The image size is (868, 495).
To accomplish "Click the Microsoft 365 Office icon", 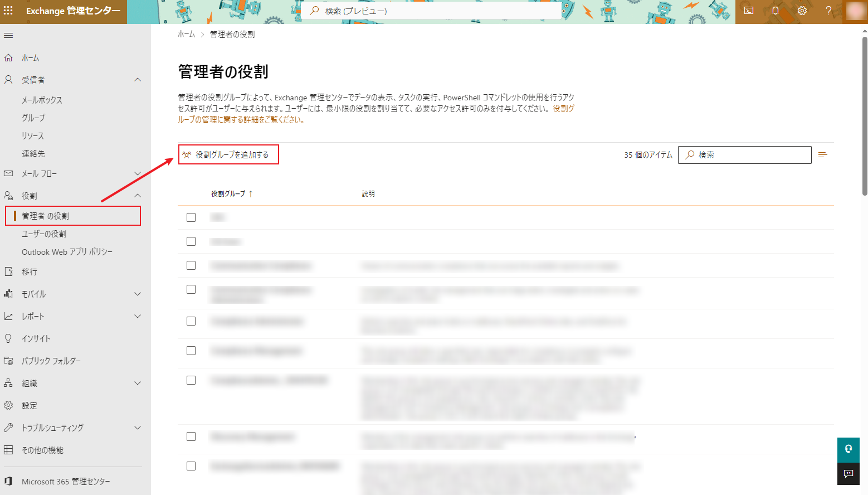I will click(x=8, y=481).
